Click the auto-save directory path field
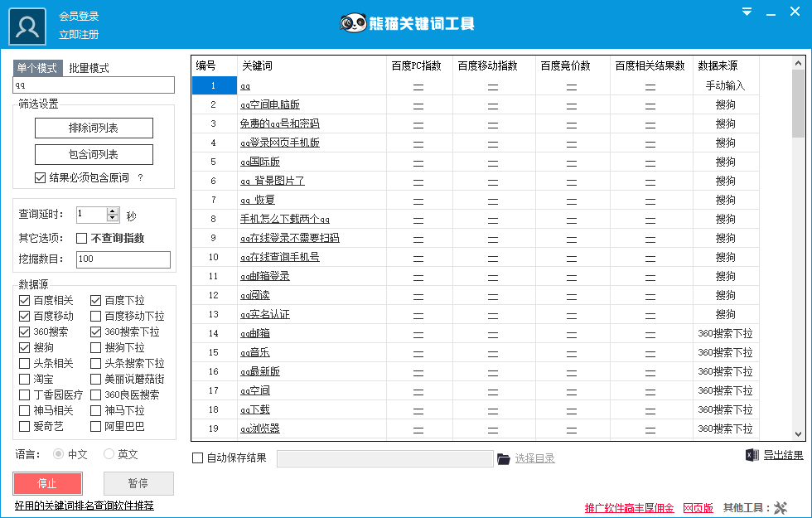812x518 pixels. [x=384, y=458]
